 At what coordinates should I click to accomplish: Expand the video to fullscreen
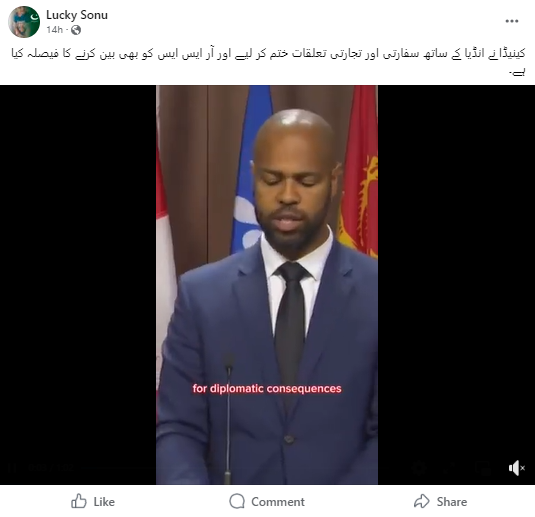click(451, 468)
